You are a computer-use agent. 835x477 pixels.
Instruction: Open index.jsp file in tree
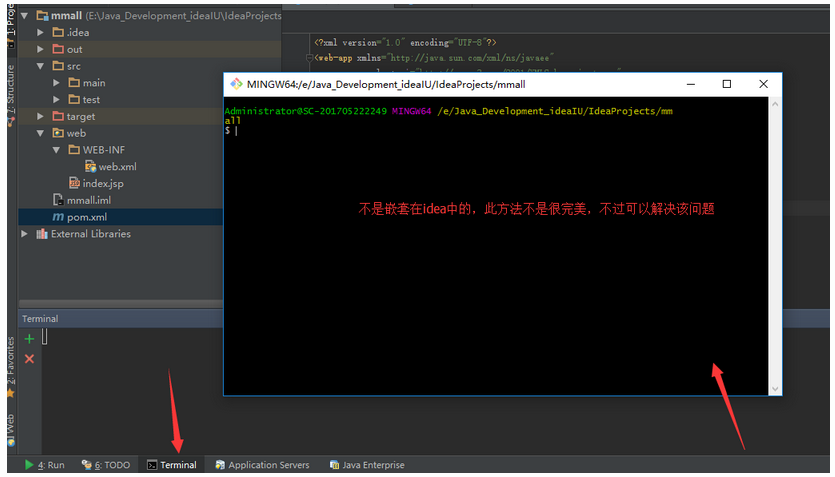102,184
